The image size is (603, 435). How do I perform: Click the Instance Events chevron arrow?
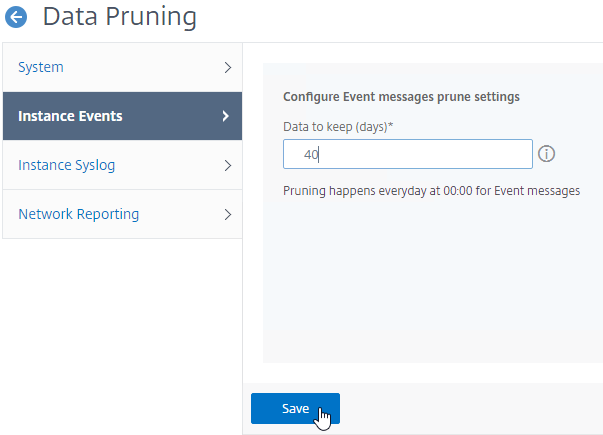pyautogui.click(x=226, y=116)
